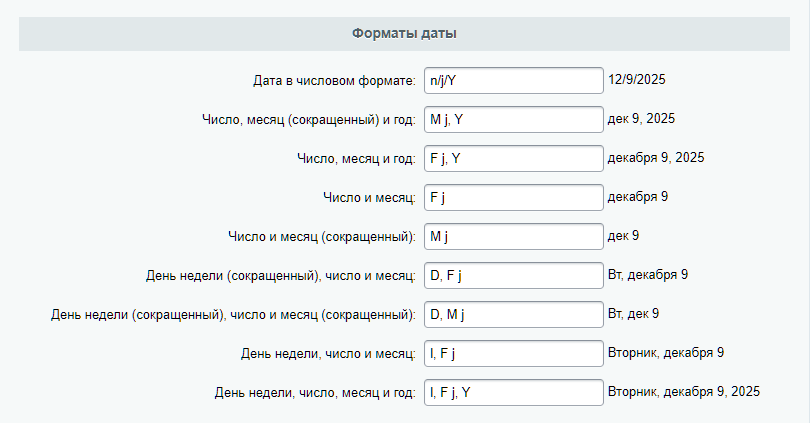Click the 'Число и месяц:' label

pos(368,198)
